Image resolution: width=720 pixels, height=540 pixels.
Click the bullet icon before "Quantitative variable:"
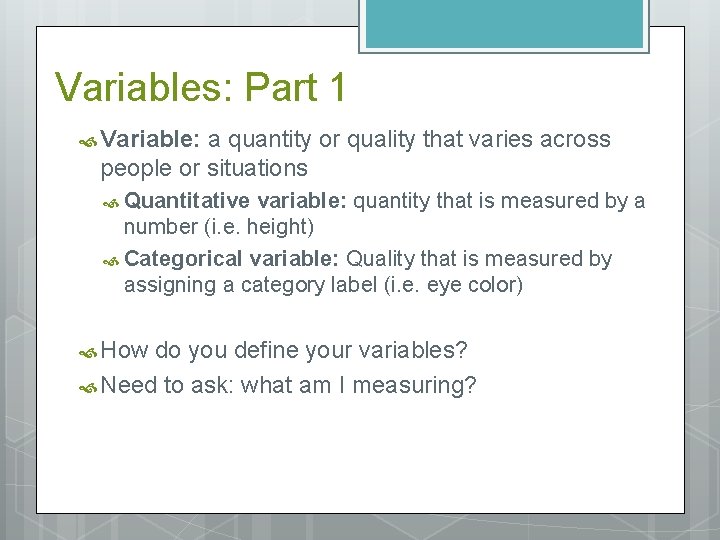(x=113, y=203)
